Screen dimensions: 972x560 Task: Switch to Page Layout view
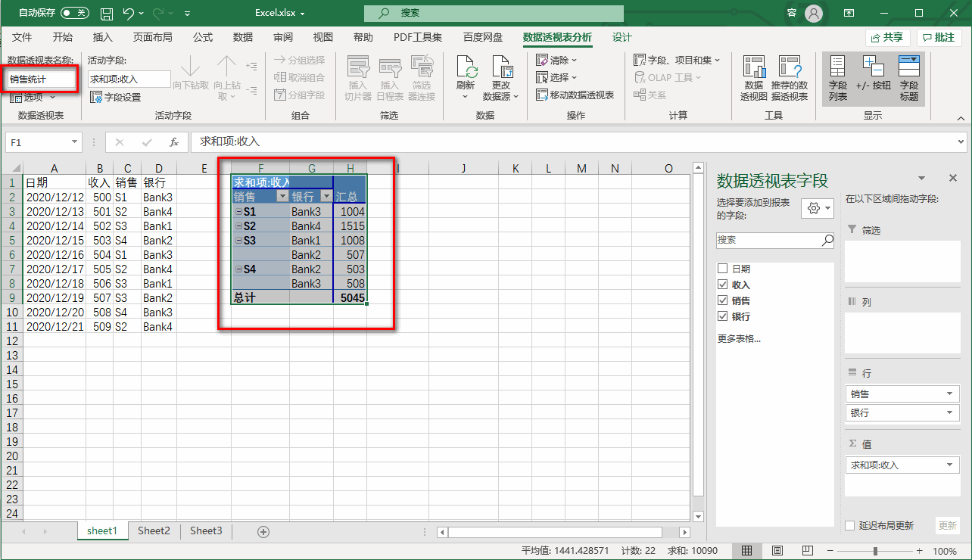[x=777, y=551]
